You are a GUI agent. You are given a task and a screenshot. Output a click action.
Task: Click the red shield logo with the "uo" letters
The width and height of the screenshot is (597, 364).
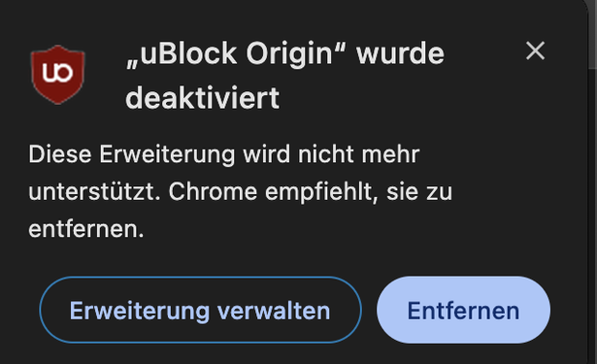[58, 75]
